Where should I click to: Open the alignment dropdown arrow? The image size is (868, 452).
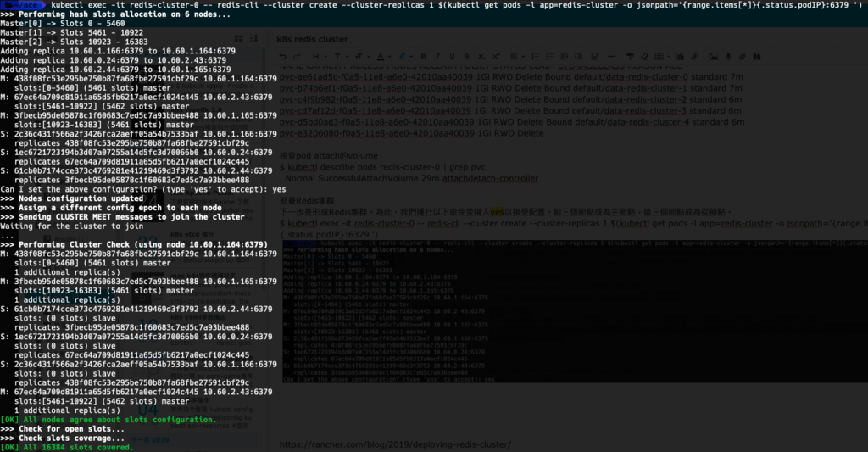coord(523,56)
